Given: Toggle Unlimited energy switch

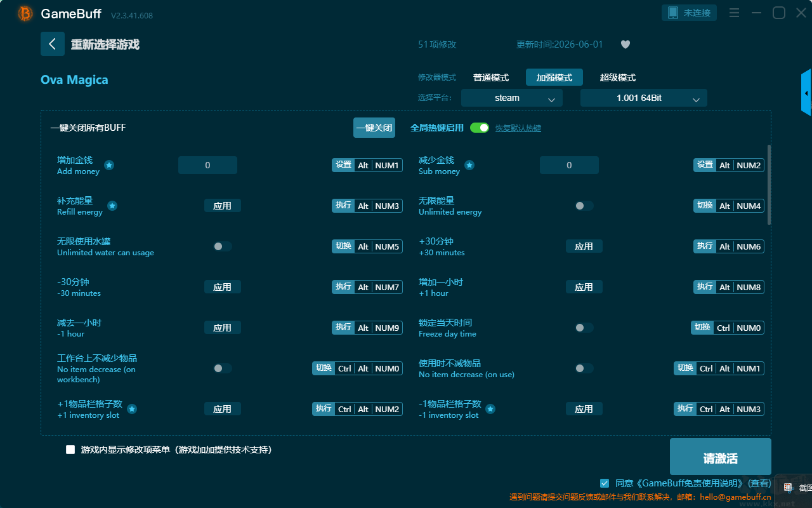Looking at the screenshot, I should click(x=584, y=206).
